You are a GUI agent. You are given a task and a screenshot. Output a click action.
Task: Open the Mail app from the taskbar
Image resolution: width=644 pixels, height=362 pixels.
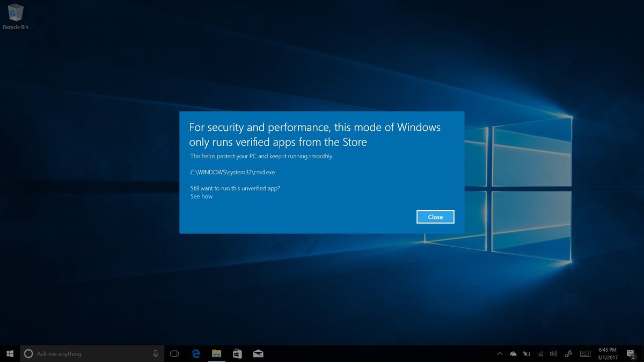[x=258, y=353]
